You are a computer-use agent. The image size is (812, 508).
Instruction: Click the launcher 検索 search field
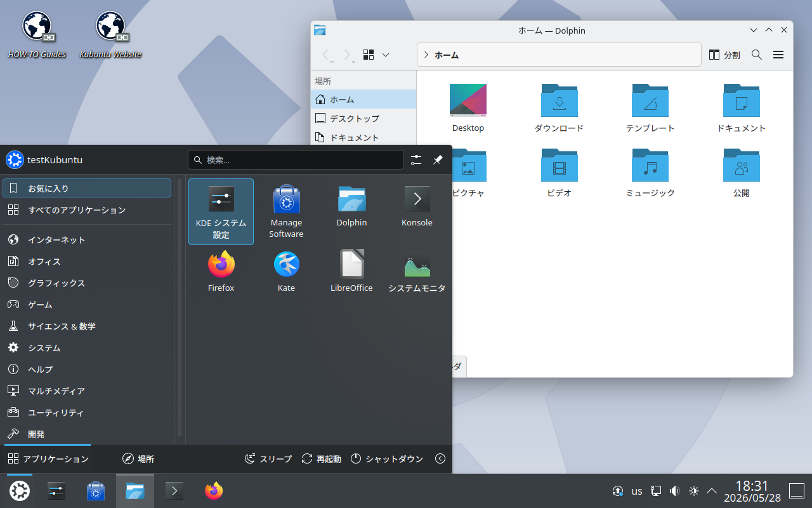click(x=296, y=160)
